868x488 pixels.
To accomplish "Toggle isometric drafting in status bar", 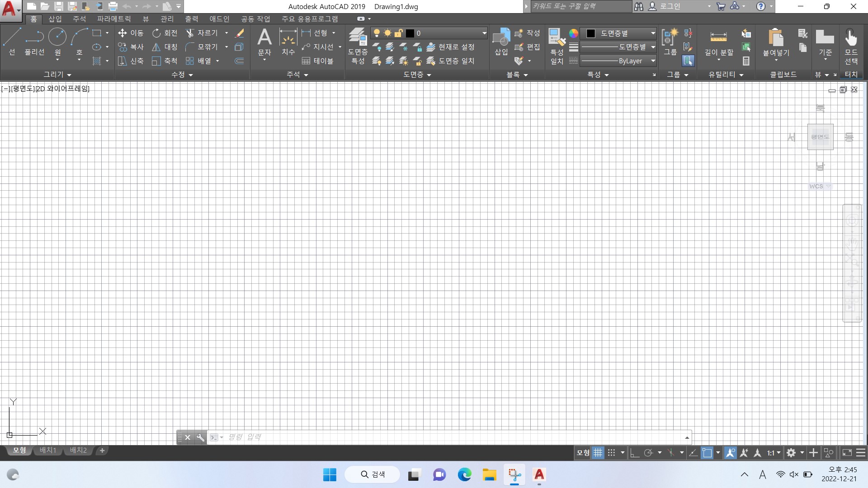I will pos(671,453).
